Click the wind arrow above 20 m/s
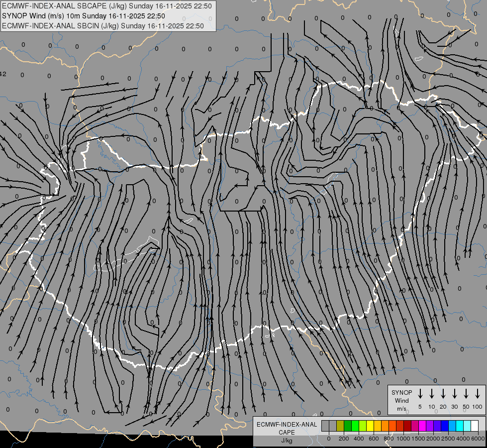 443,393
